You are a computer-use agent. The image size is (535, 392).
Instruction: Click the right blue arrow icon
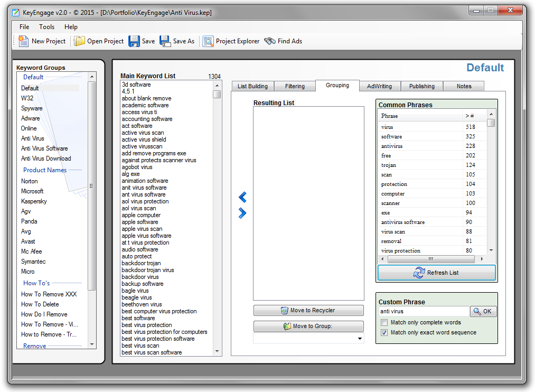tap(242, 213)
